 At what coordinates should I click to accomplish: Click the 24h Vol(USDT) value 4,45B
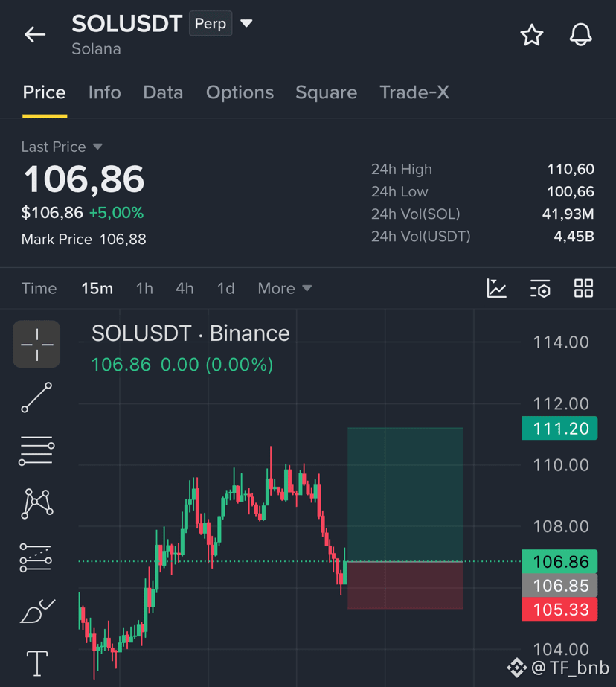click(574, 236)
